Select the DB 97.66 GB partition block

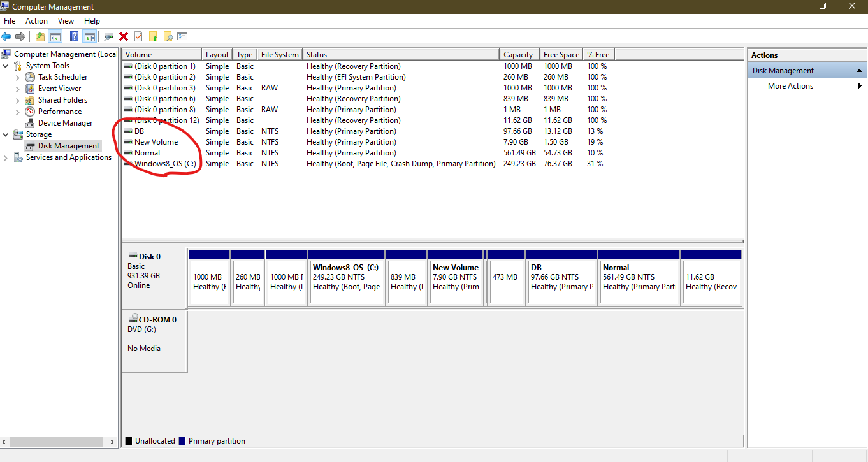pyautogui.click(x=562, y=277)
